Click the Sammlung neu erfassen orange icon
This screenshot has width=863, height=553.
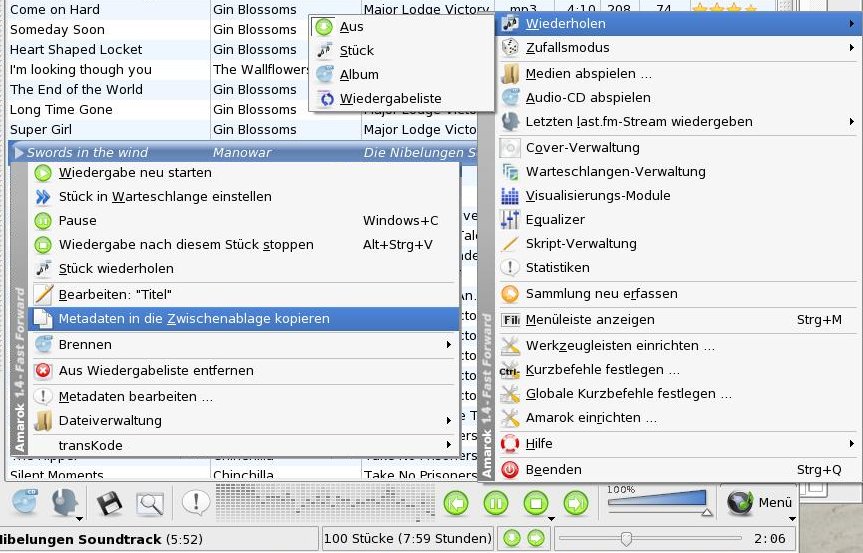coord(510,294)
